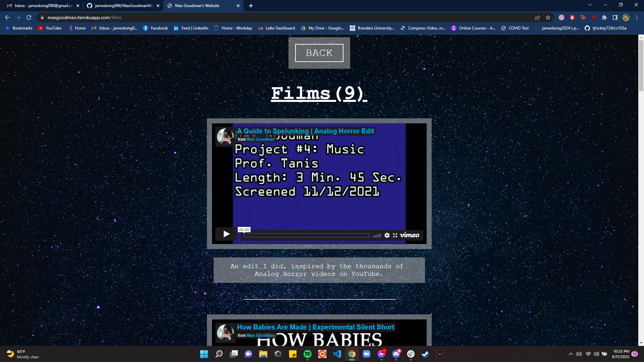Open Google Chrome taskbar icon
The height and width of the screenshot is (362, 644).
(x=352, y=354)
